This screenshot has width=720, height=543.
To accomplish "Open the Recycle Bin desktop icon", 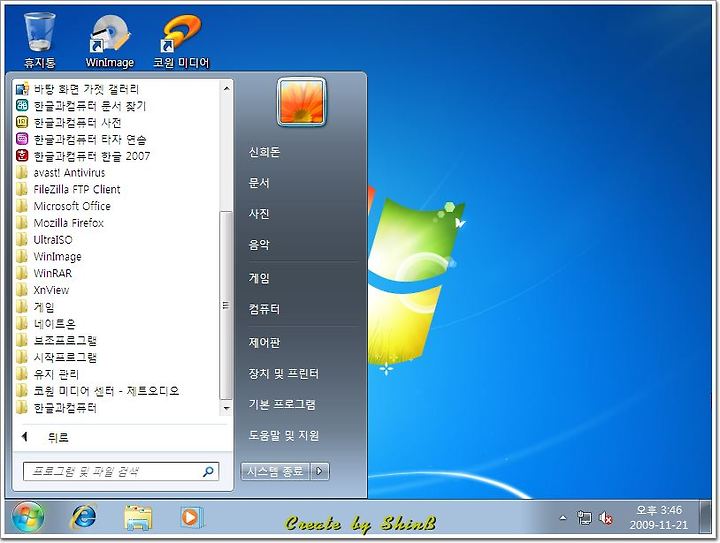I will click(x=39, y=40).
